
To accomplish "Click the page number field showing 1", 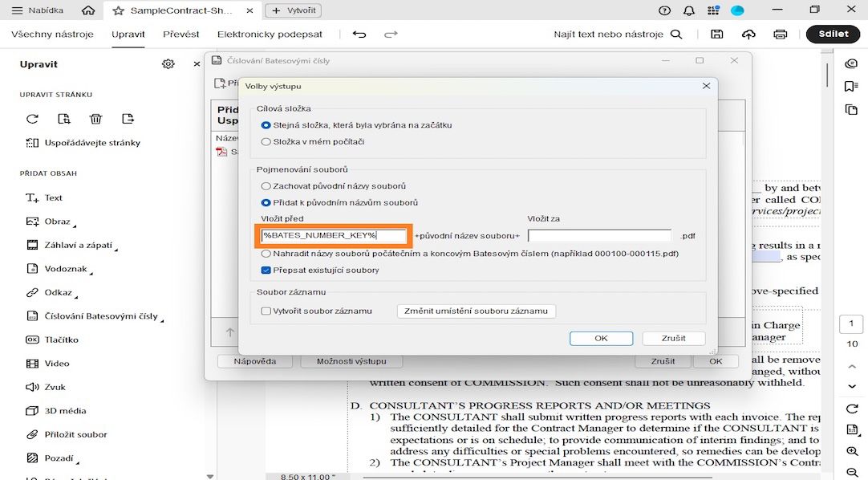I will (x=851, y=323).
